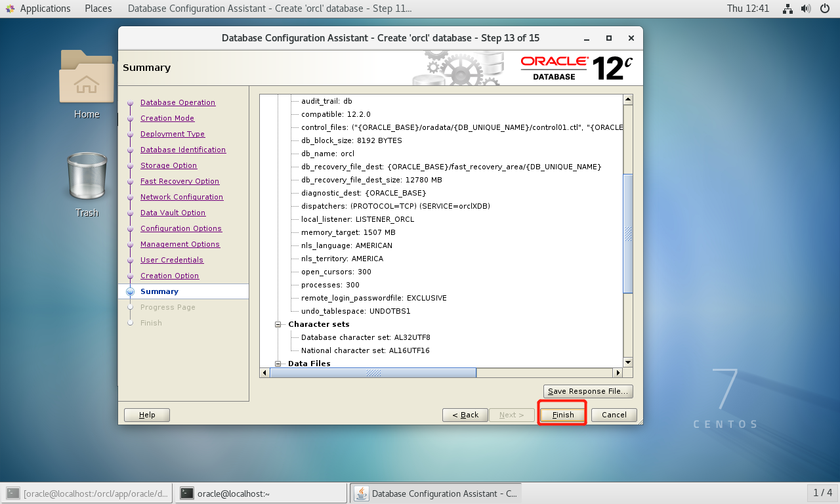840x504 pixels.
Task: Click the Cancel button
Action: point(614,415)
